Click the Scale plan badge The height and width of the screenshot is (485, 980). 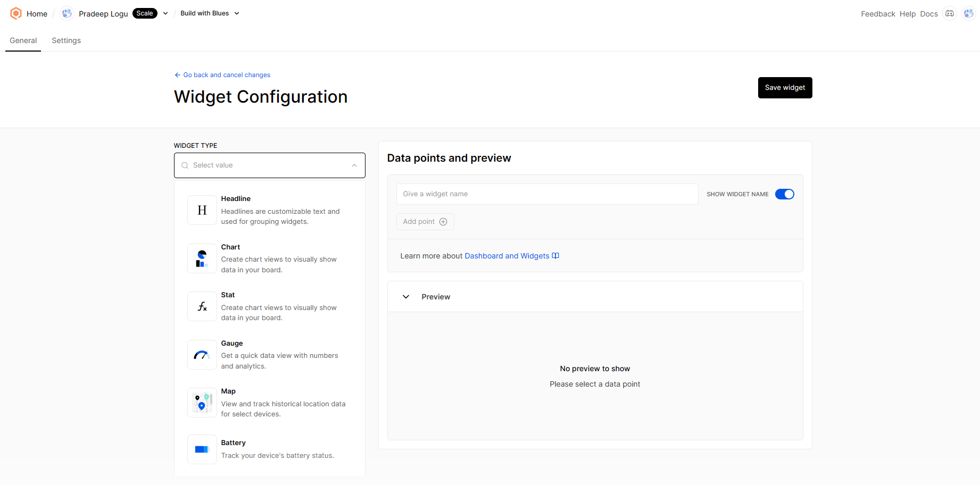coord(145,13)
